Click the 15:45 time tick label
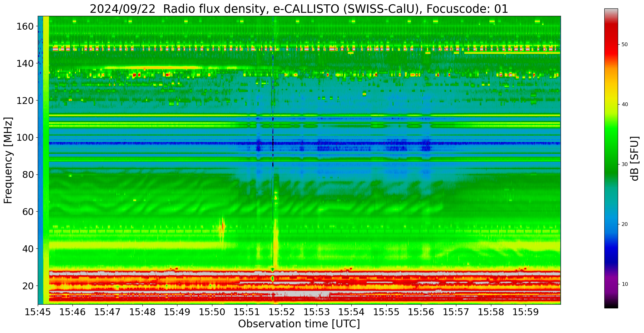 [38, 312]
